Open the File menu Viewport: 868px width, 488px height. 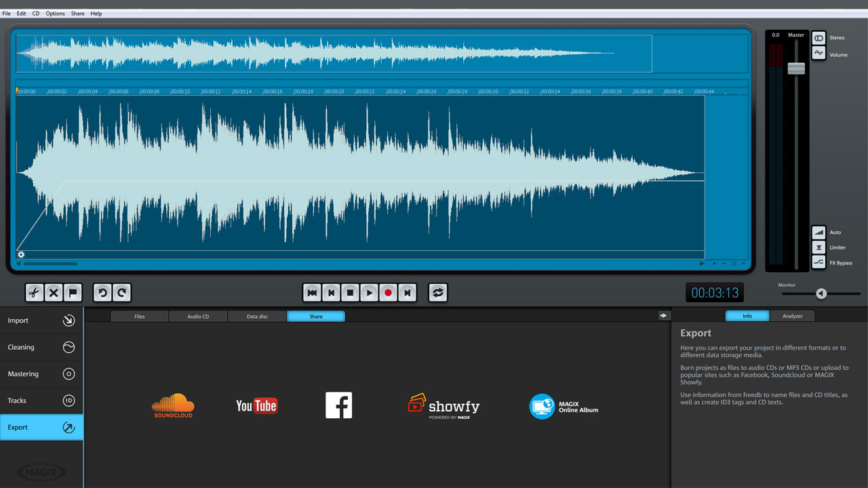6,14
